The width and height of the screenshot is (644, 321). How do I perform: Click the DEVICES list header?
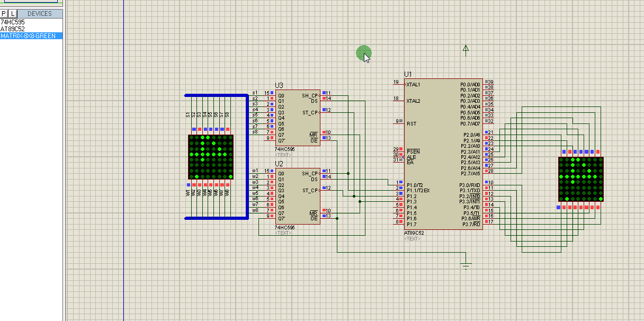pos(40,14)
